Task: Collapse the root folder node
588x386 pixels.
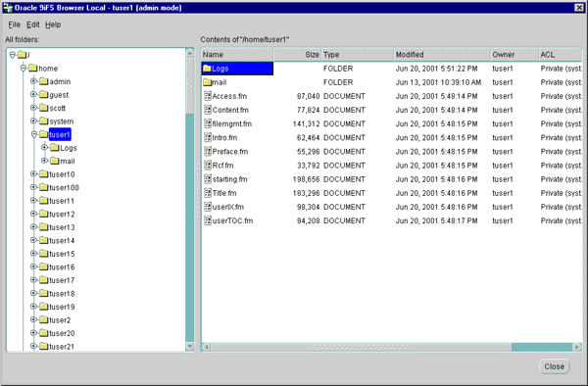Action: coord(13,55)
